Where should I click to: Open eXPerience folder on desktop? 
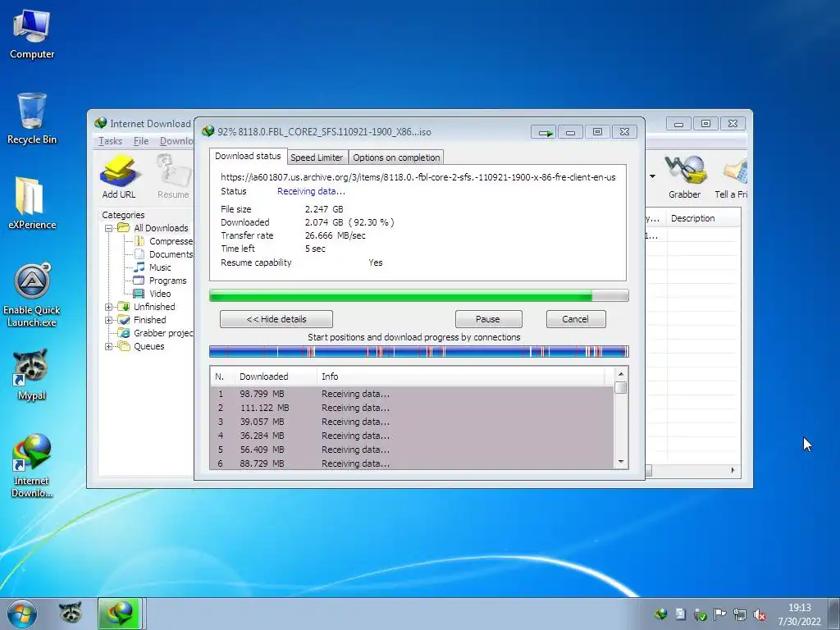point(32,203)
